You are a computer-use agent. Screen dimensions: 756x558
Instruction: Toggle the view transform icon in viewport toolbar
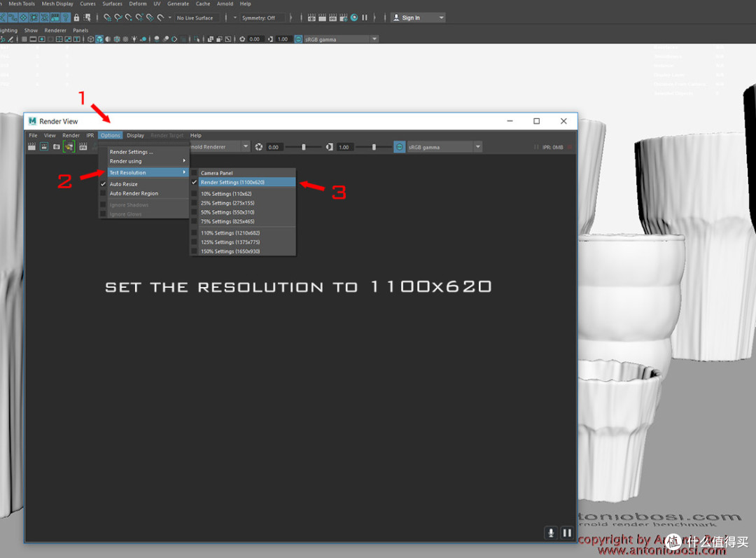point(298,39)
